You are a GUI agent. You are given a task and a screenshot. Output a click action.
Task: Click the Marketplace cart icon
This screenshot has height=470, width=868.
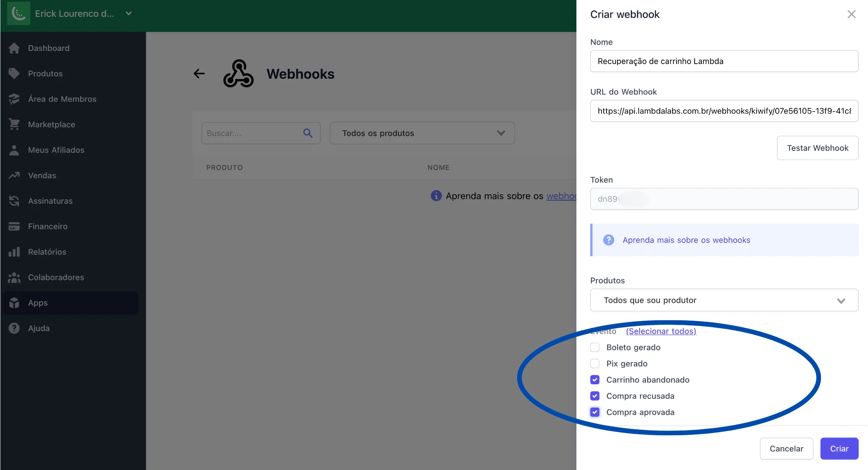point(14,124)
